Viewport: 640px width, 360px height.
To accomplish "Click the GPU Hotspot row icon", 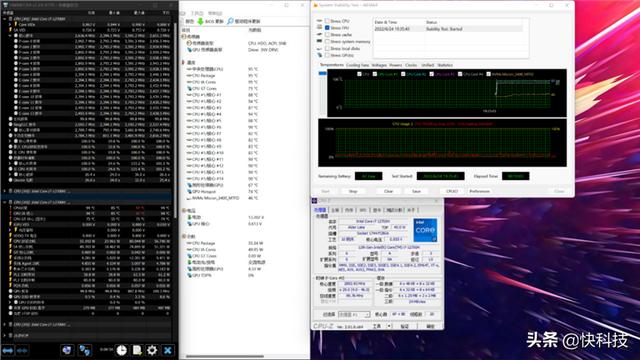I will coord(189,191).
